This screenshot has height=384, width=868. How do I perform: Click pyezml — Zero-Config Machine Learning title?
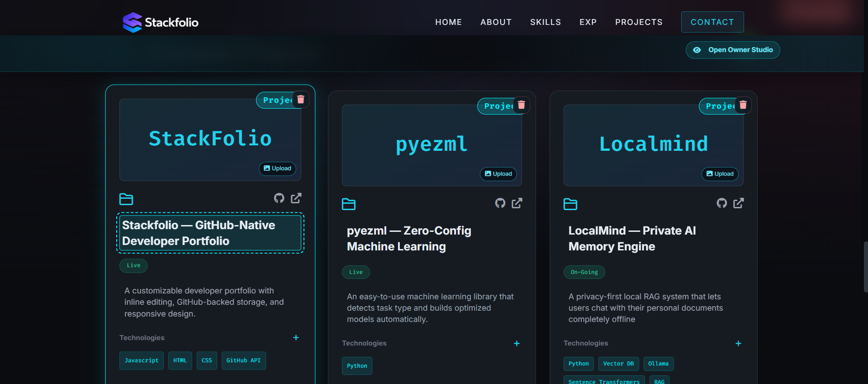[x=409, y=239]
